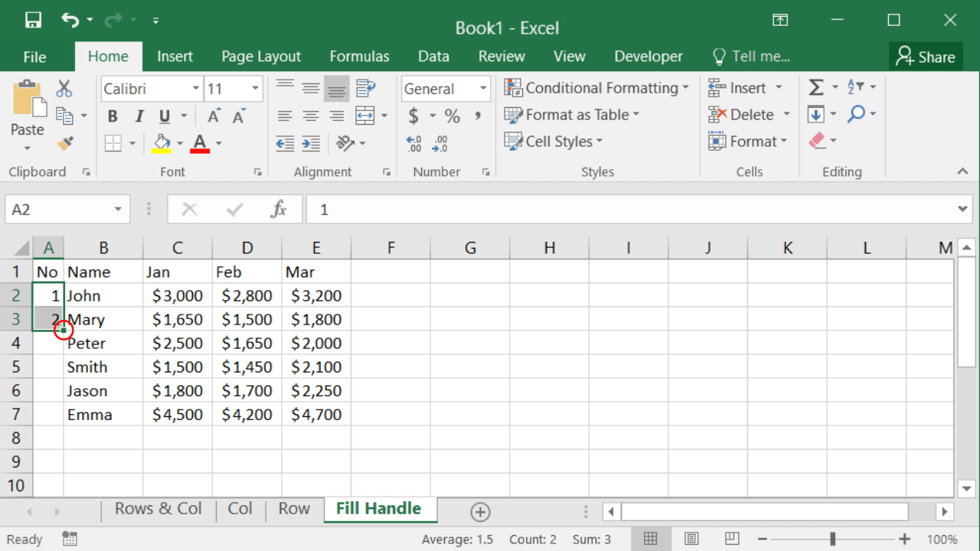Image resolution: width=980 pixels, height=551 pixels.
Task: Toggle Bold formatting
Action: [x=113, y=116]
